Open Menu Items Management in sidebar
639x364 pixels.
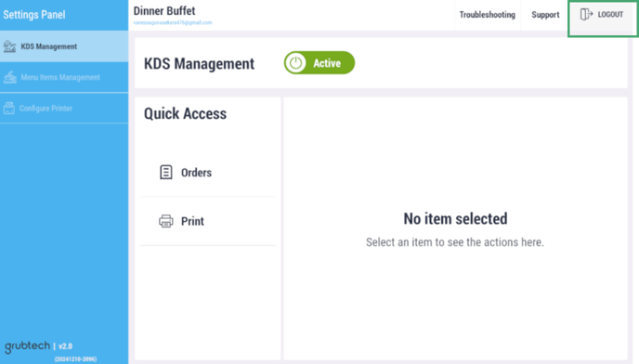[64, 77]
